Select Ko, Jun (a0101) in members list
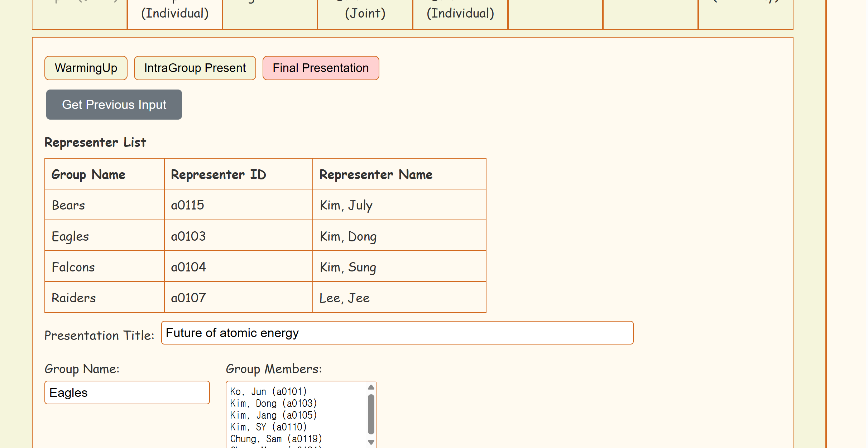The height and width of the screenshot is (448, 868). coord(268,391)
